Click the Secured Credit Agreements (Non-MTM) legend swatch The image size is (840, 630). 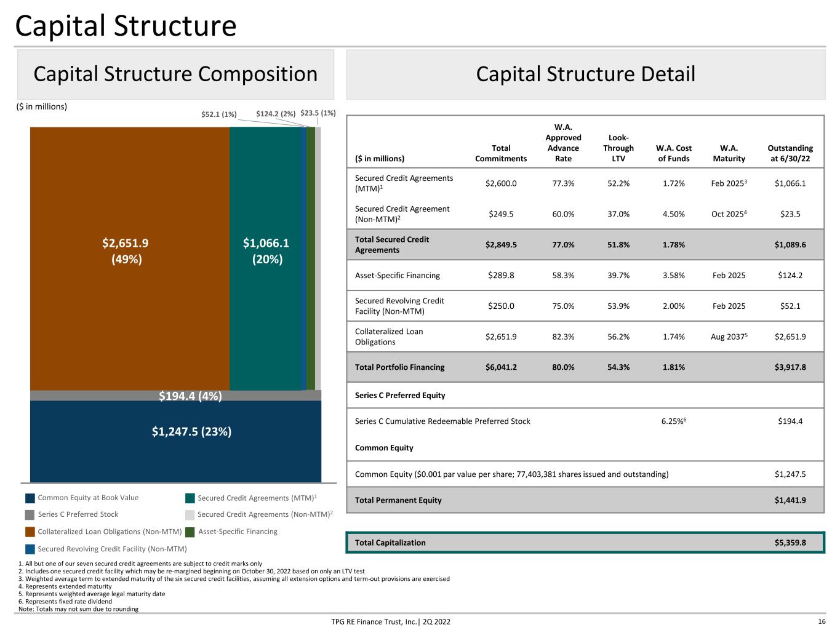pyautogui.click(x=190, y=515)
